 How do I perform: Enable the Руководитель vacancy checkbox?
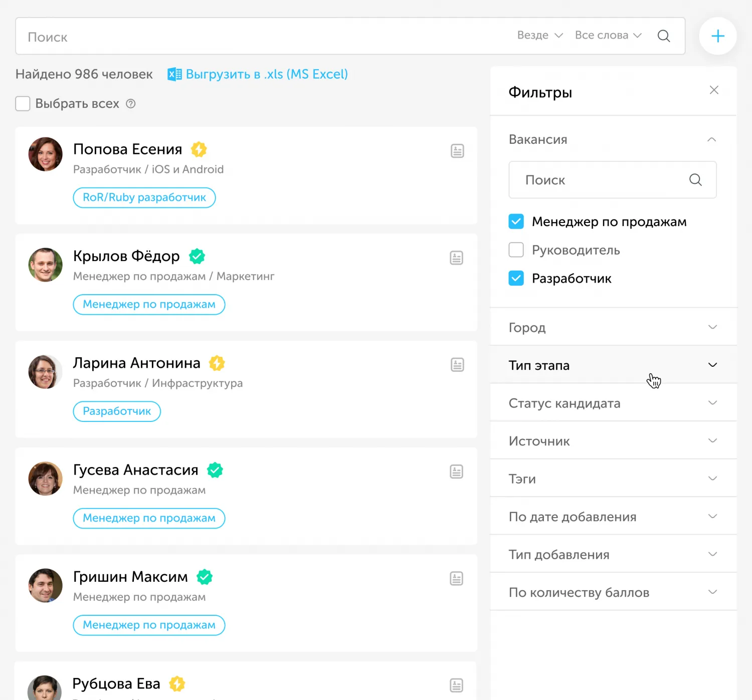click(516, 250)
